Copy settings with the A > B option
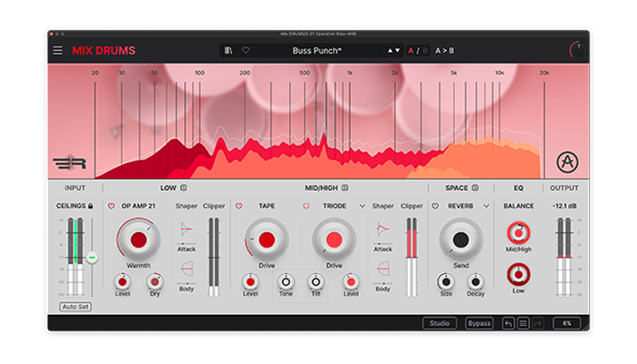637x364 pixels. click(x=444, y=51)
